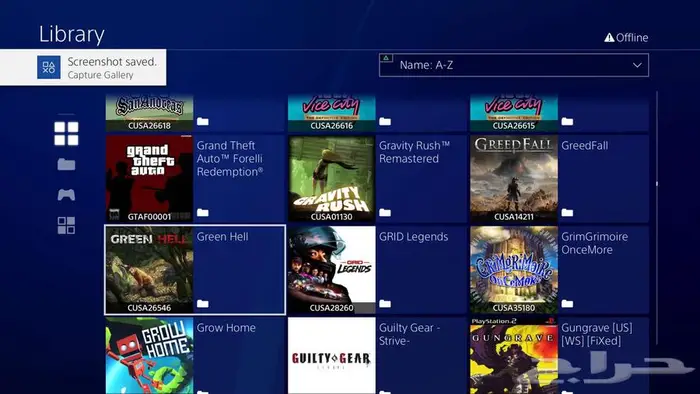Open the Screenshot saved notification
Image resolution: width=700 pixels, height=394 pixels.
pyautogui.click(x=83, y=67)
